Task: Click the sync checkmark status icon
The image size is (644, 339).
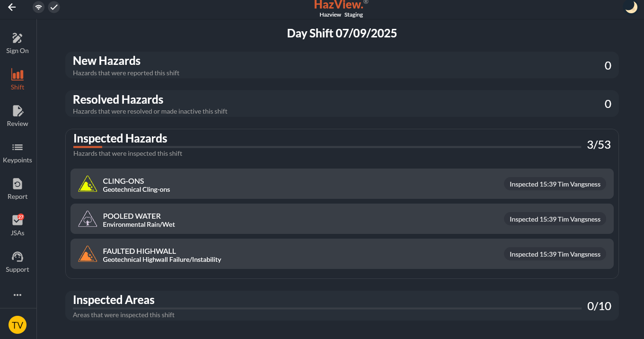Action: tap(54, 7)
